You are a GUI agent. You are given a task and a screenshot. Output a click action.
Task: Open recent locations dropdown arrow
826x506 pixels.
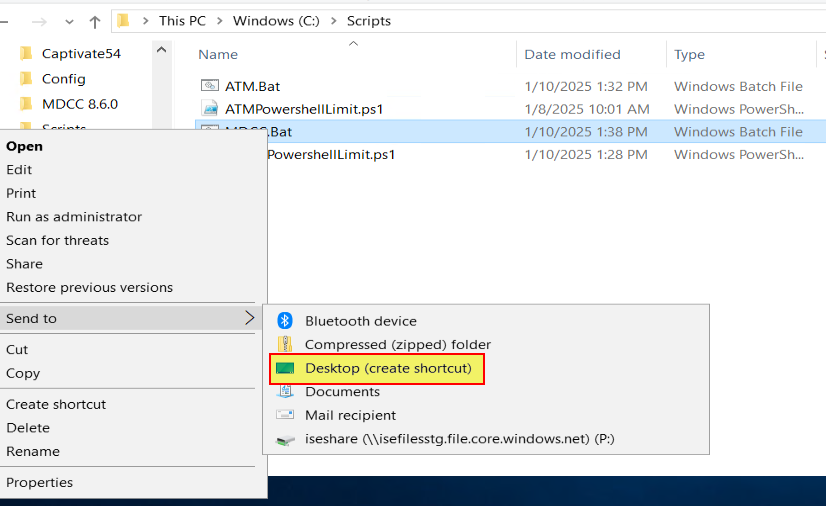(x=69, y=22)
